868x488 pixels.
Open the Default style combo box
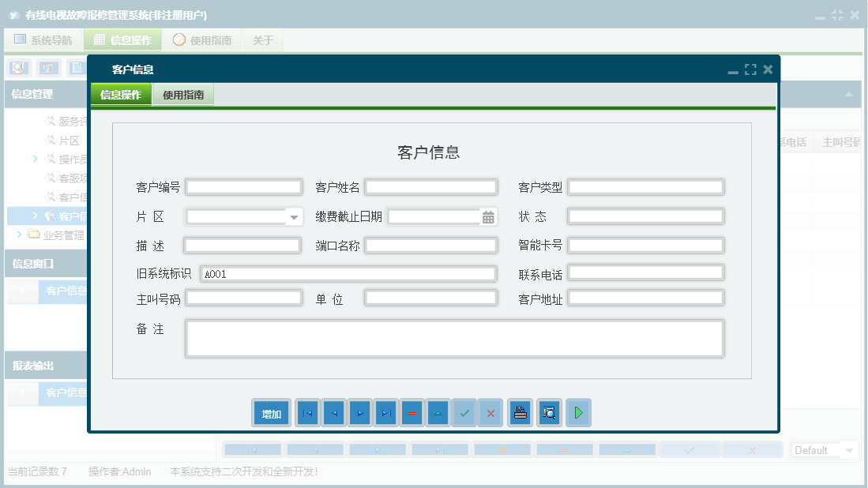click(x=824, y=449)
